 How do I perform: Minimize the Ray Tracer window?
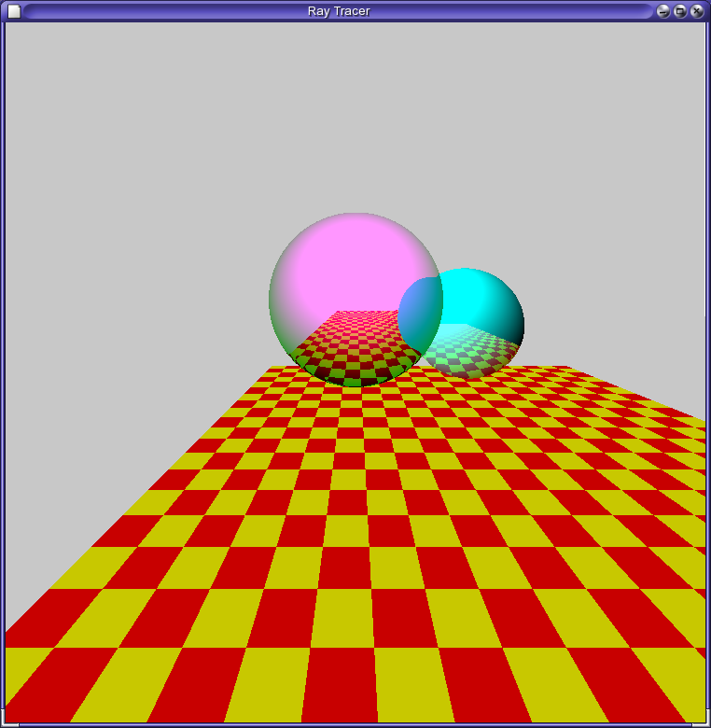663,11
